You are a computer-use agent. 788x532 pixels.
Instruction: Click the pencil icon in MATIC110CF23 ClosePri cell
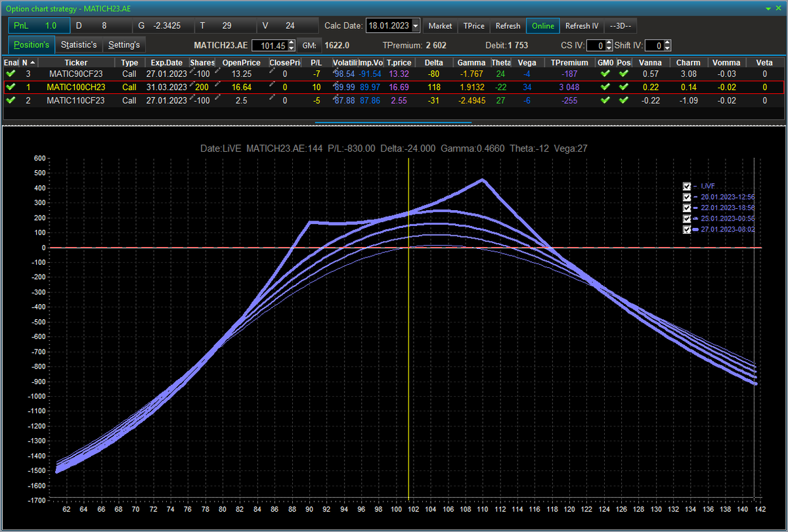pyautogui.click(x=272, y=97)
